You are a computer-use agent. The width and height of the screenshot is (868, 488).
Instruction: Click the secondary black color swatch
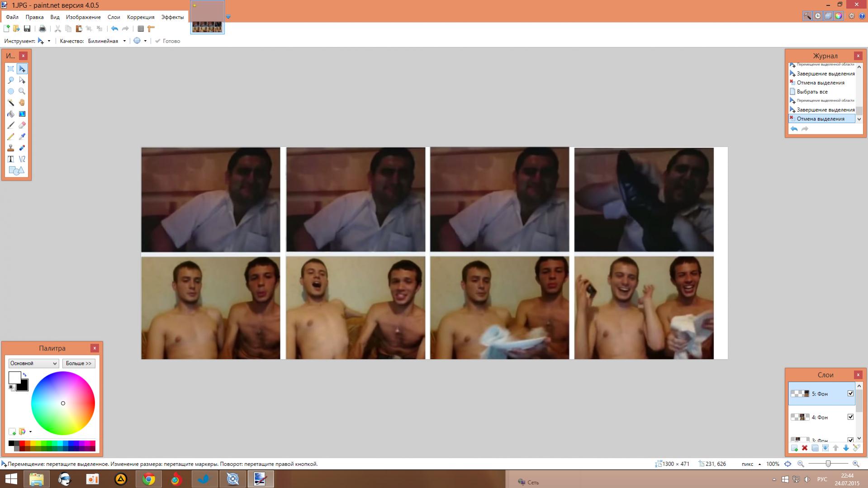pyautogui.click(x=23, y=386)
